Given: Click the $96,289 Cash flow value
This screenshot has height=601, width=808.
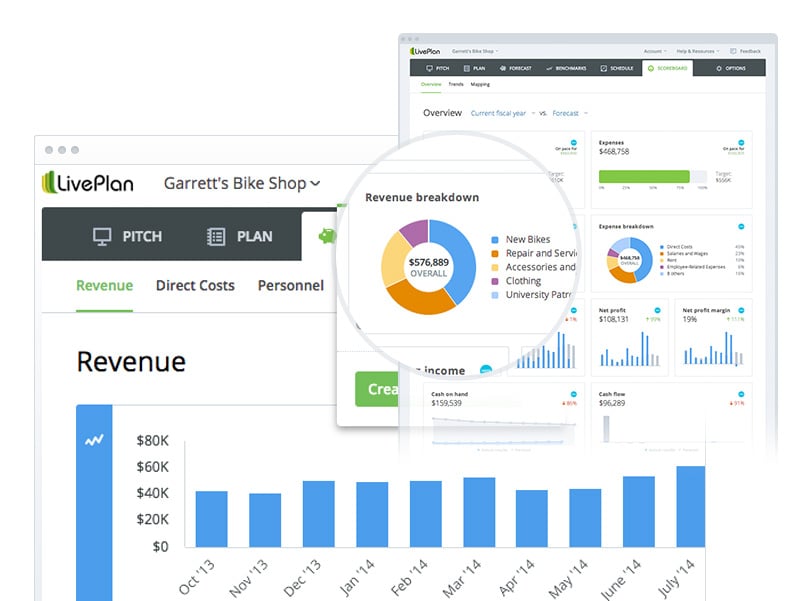Looking at the screenshot, I should 612,403.
